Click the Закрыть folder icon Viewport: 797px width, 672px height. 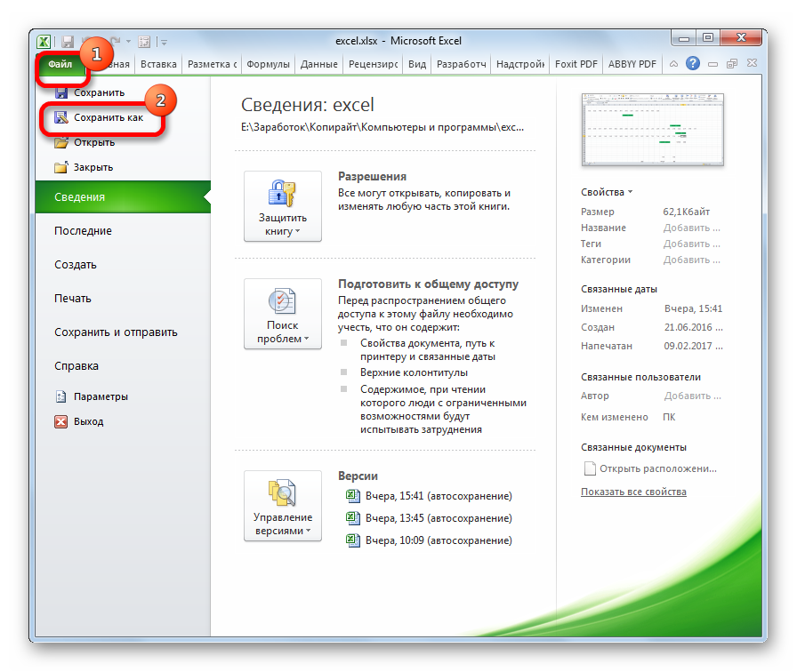coord(60,167)
